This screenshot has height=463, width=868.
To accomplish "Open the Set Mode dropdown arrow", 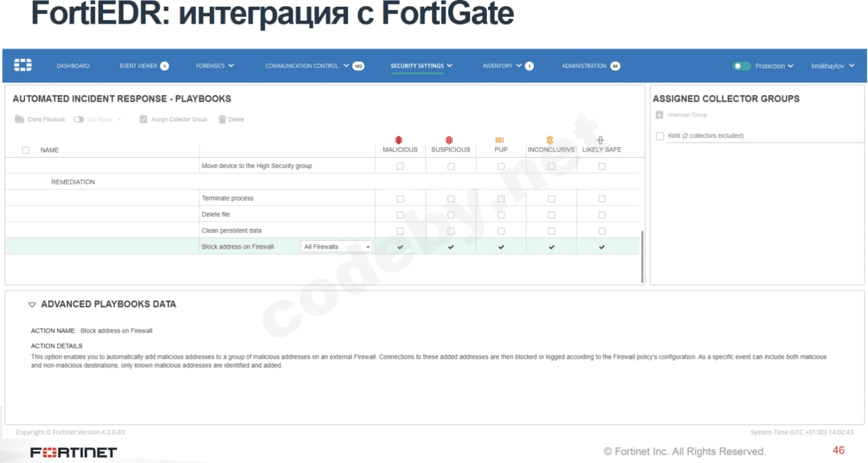I will (119, 119).
